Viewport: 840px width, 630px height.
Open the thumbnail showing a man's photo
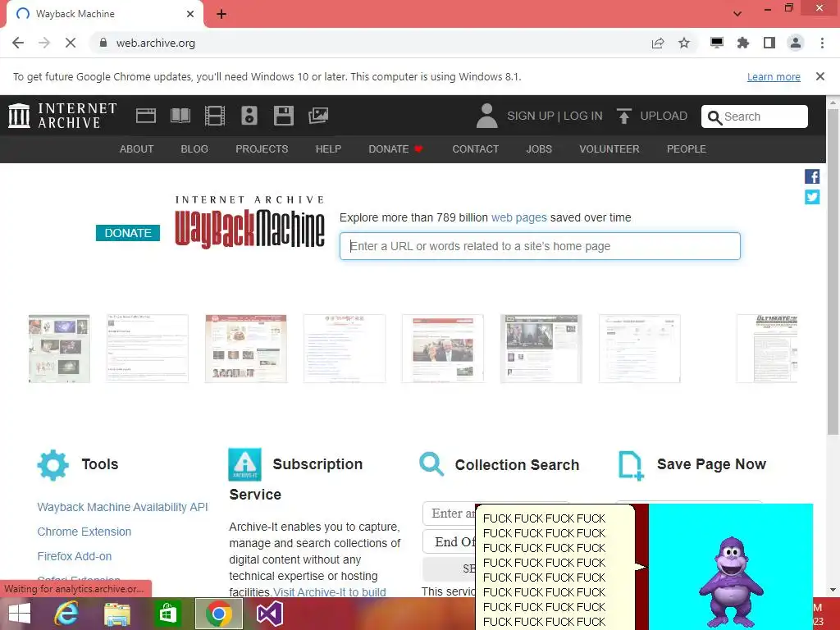443,349
